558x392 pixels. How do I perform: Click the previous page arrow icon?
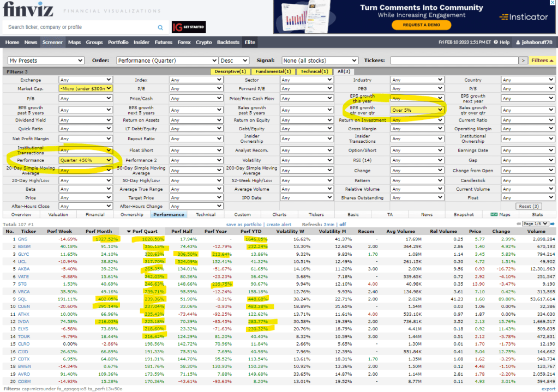518,224
